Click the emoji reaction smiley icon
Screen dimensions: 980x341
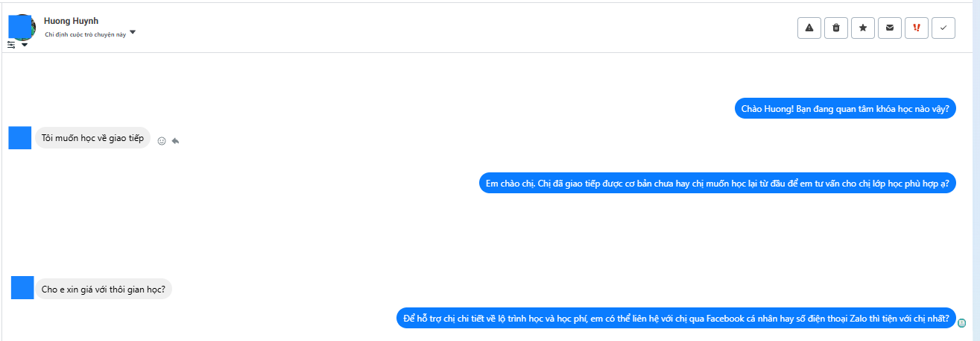[162, 140]
